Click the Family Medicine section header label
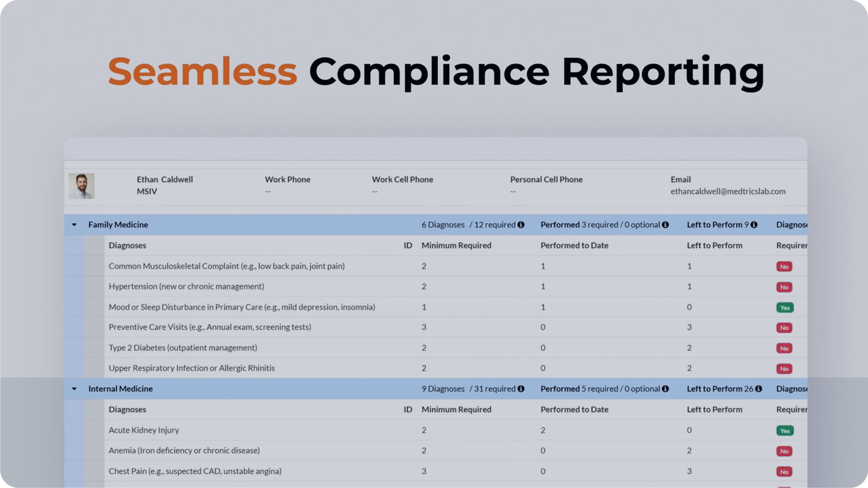 tap(118, 225)
